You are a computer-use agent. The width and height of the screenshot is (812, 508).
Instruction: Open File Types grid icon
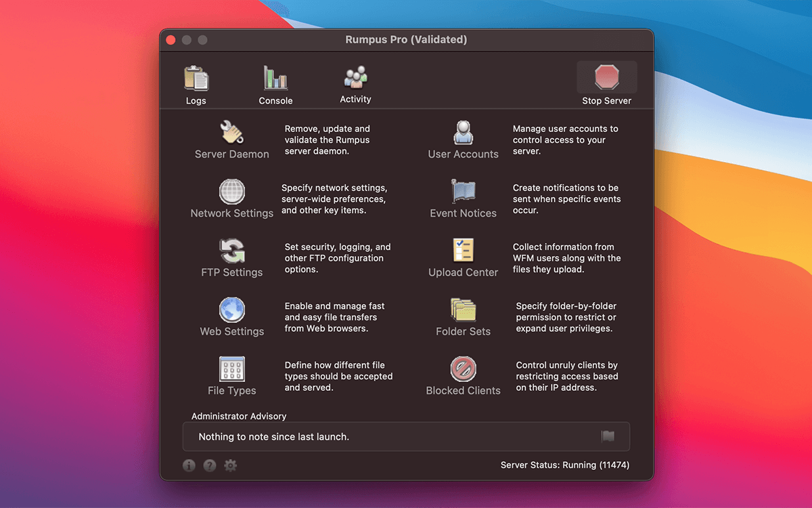pos(231,369)
